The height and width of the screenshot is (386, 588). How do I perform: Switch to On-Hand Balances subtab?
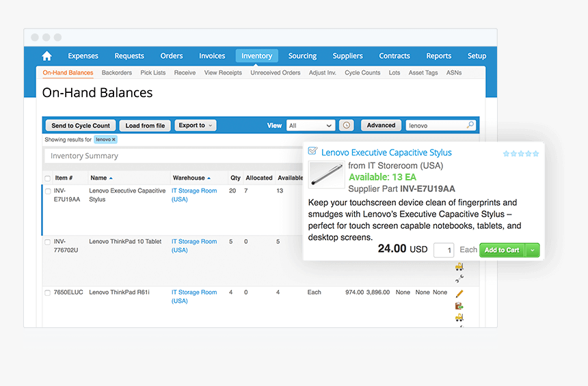coord(68,72)
